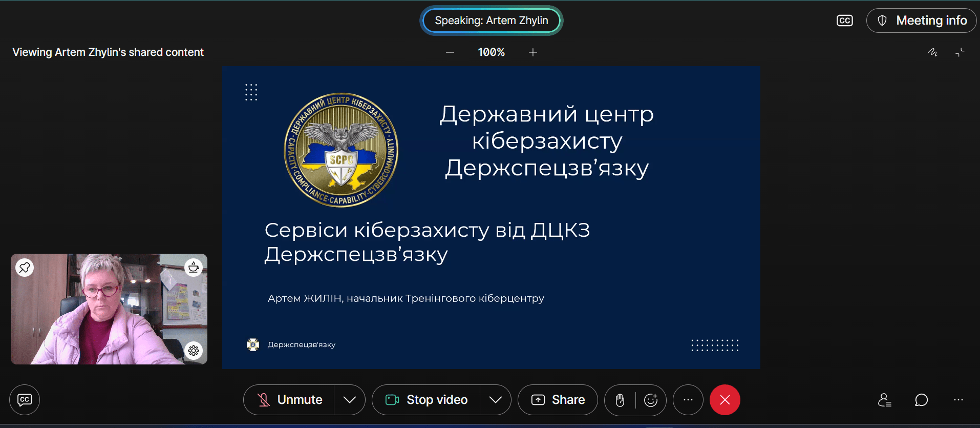The height and width of the screenshot is (428, 980).
Task: Open more options ellipsis in control bar
Action: pos(688,400)
